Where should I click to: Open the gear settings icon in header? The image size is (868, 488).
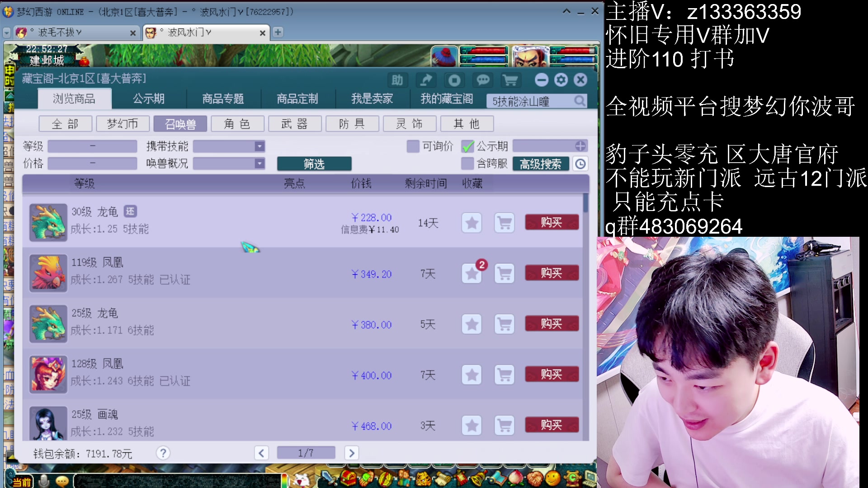point(561,80)
